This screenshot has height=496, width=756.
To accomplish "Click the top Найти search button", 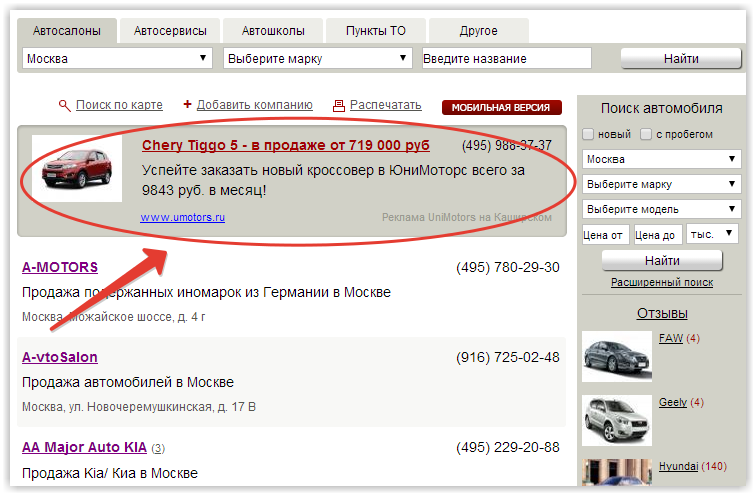I will [681, 58].
